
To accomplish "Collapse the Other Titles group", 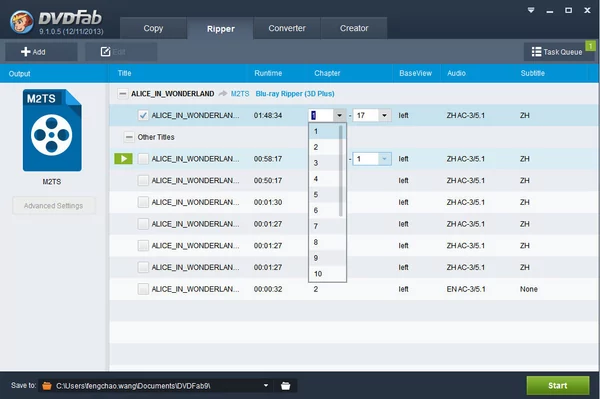I will click(129, 137).
